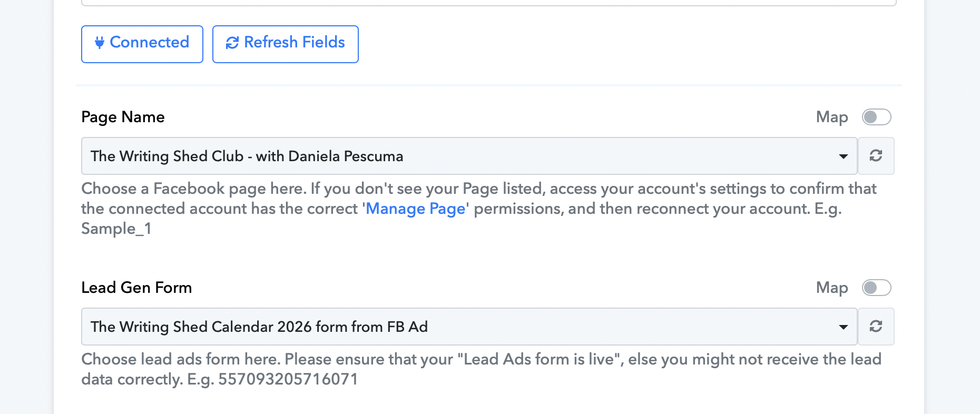Click the plug icon on the Connected button
This screenshot has width=980, height=414.
tap(99, 43)
